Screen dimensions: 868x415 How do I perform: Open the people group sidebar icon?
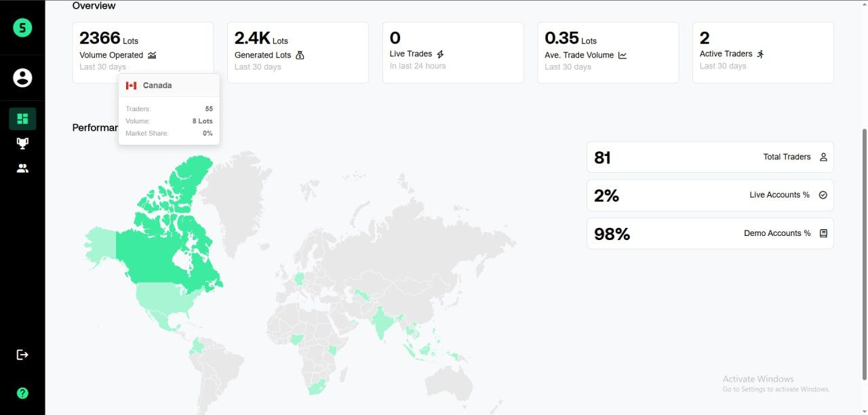[22, 168]
